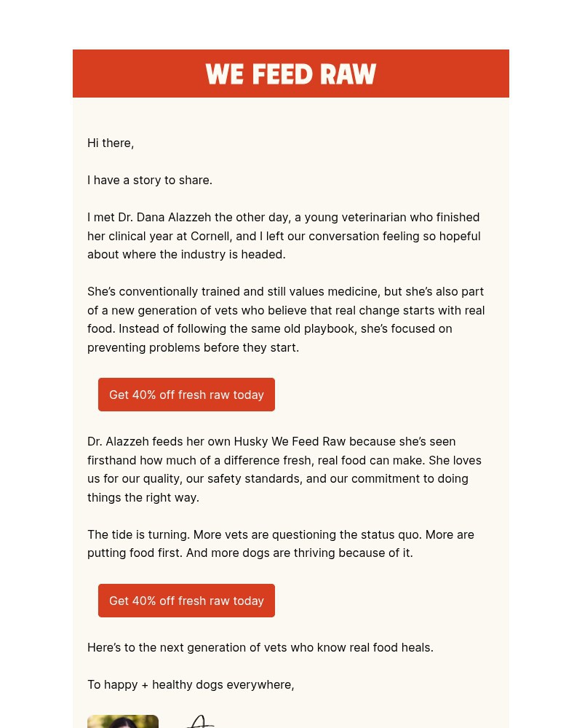Click the Husky mention in the body text
Viewport: 582px width, 728px height.
[x=251, y=441]
